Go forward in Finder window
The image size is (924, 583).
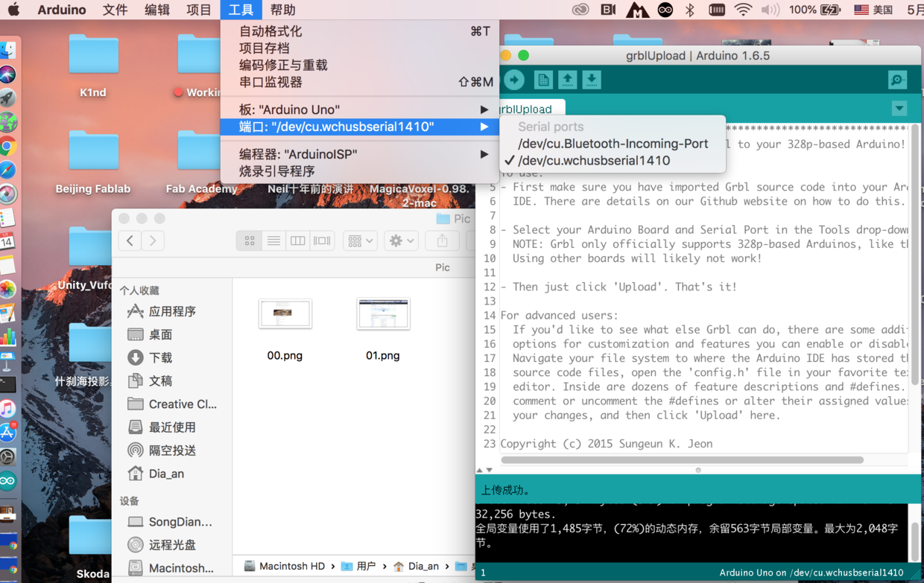point(154,240)
